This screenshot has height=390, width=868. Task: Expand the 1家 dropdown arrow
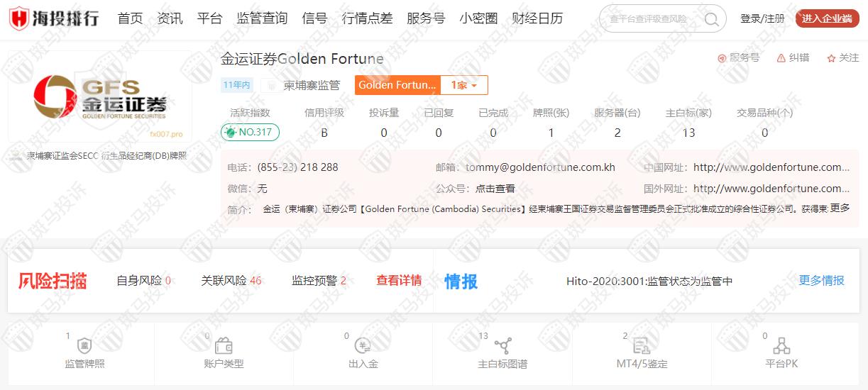[x=474, y=85]
